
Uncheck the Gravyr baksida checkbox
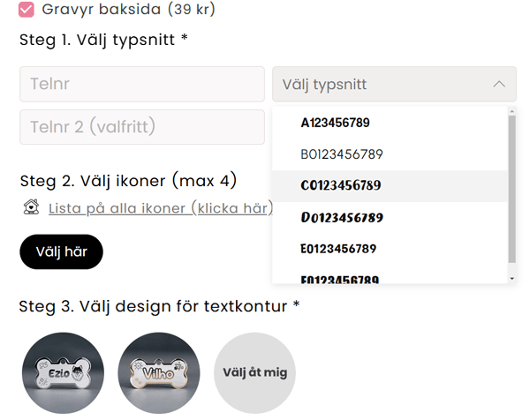coord(27,11)
